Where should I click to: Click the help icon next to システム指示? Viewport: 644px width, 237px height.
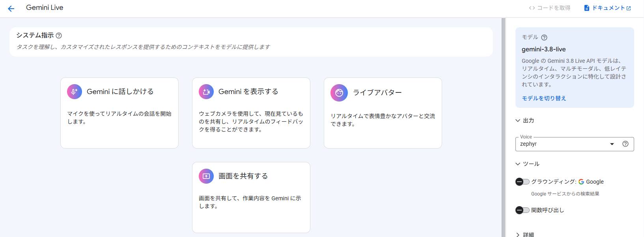click(59, 36)
